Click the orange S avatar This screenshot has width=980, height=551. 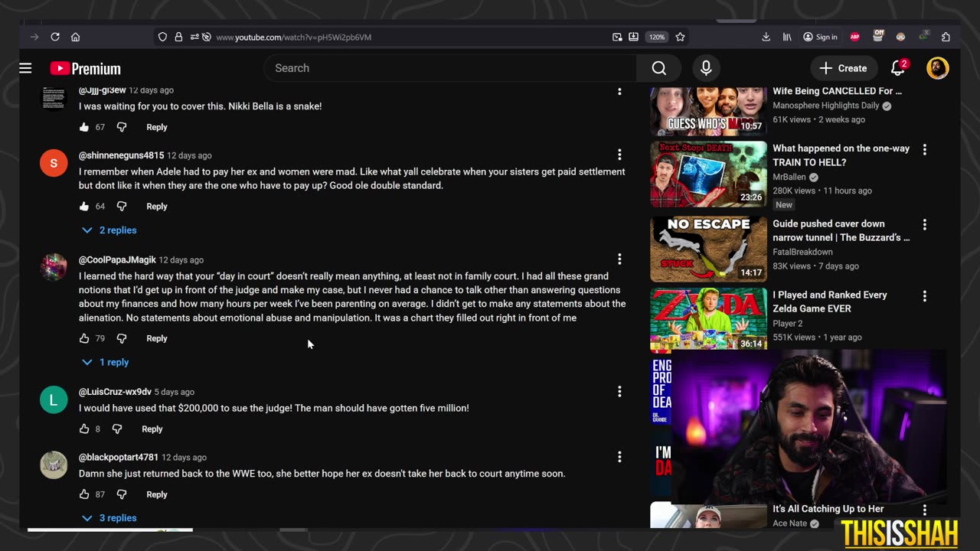point(54,163)
